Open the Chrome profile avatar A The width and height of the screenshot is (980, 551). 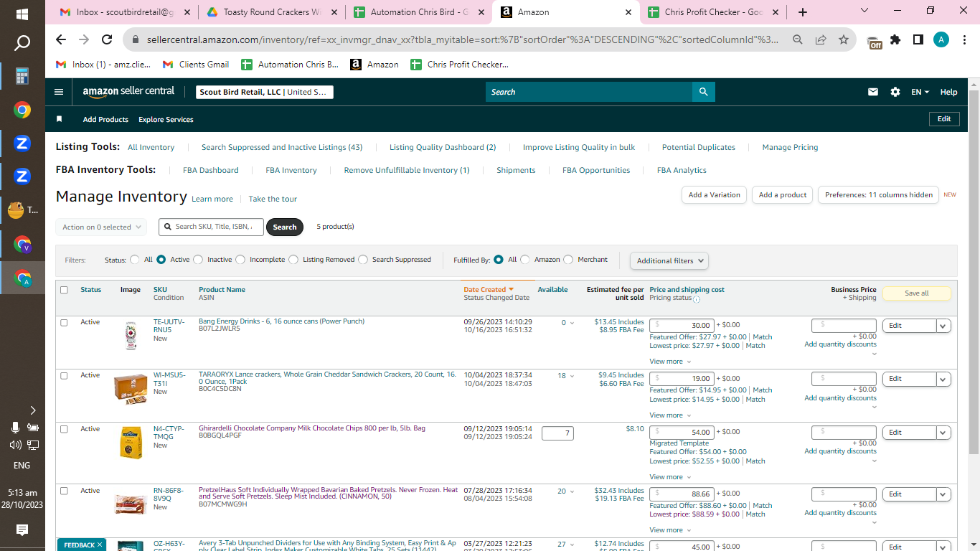[941, 40]
